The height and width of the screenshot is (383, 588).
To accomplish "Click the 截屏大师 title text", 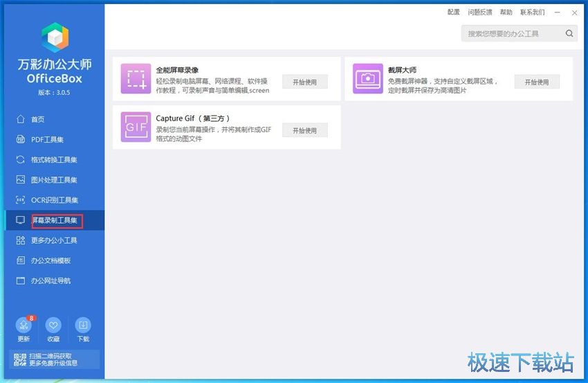I will (x=403, y=70).
